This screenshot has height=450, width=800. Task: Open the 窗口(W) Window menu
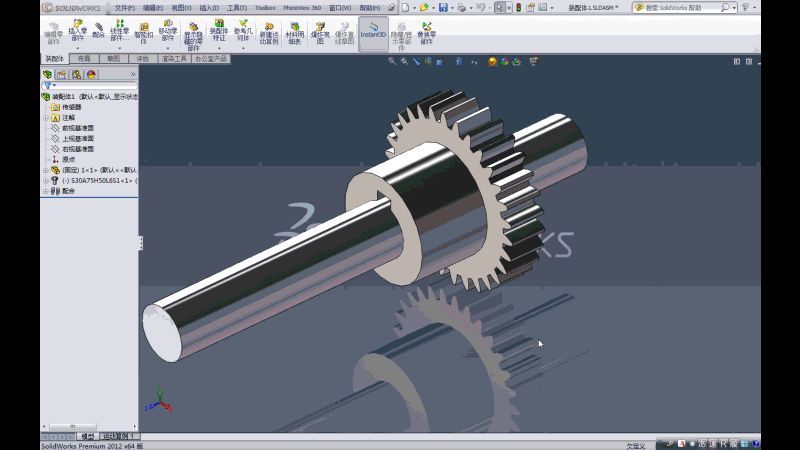[x=340, y=8]
